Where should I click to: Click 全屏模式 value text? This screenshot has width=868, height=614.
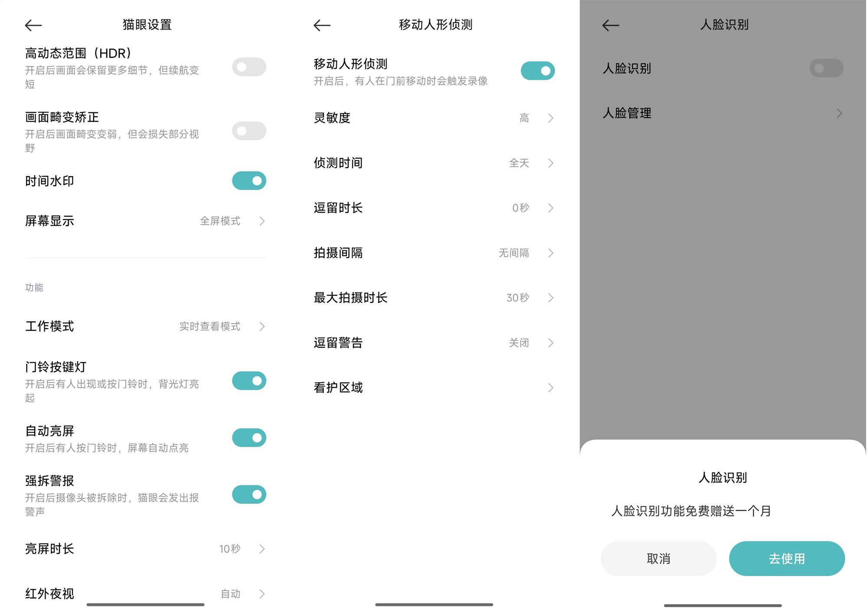pos(220,221)
